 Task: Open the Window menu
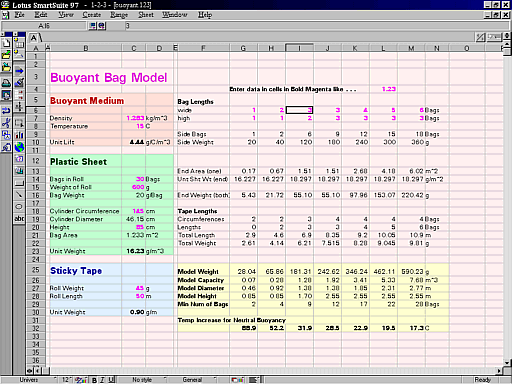(175, 15)
